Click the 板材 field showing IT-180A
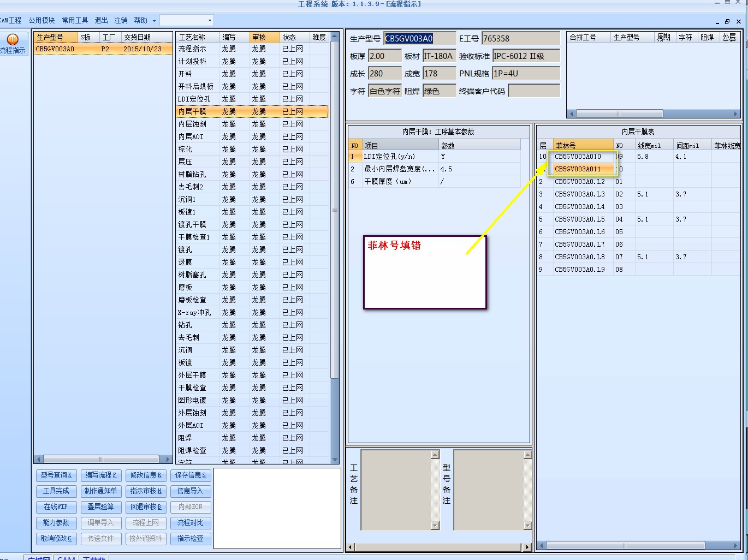The height and width of the screenshot is (560, 748). (x=439, y=56)
